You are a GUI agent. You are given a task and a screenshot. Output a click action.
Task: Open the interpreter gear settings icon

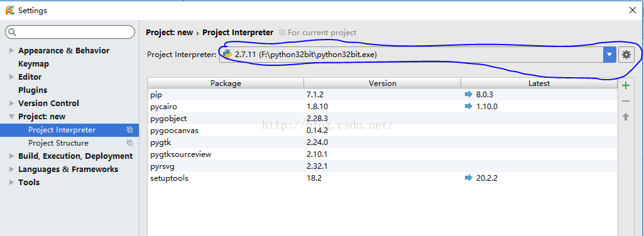coord(626,55)
